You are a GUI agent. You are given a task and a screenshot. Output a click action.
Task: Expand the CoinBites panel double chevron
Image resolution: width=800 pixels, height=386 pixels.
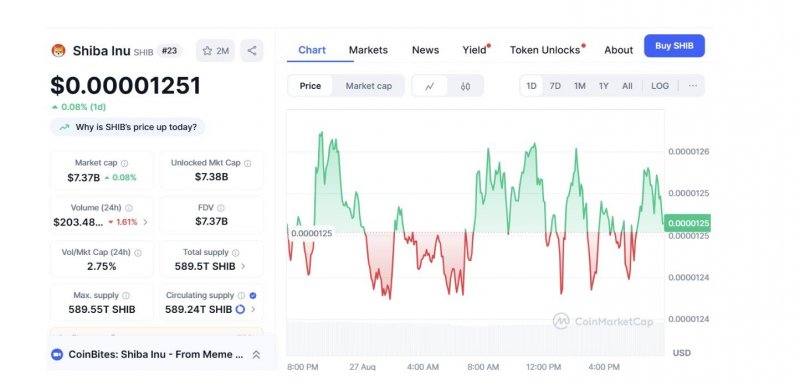(x=256, y=354)
